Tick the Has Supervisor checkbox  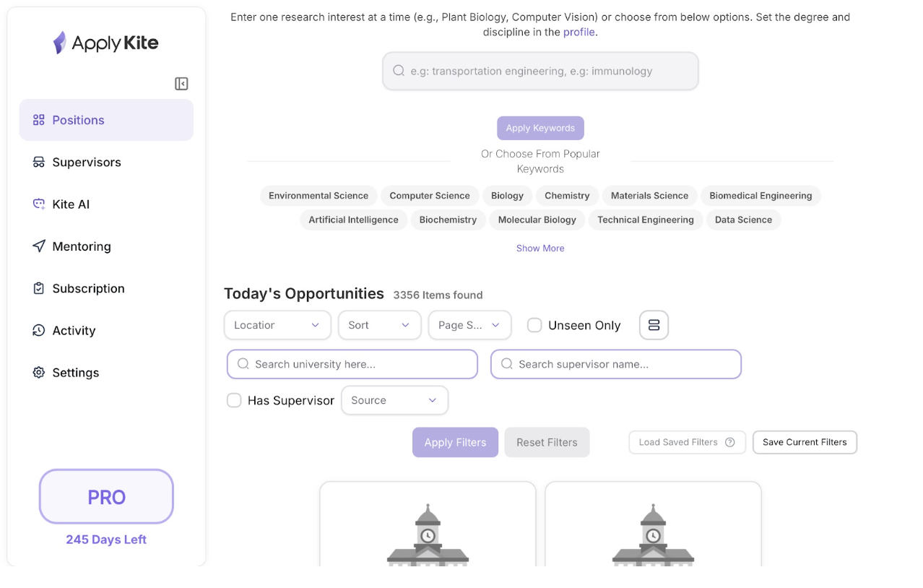click(x=234, y=400)
